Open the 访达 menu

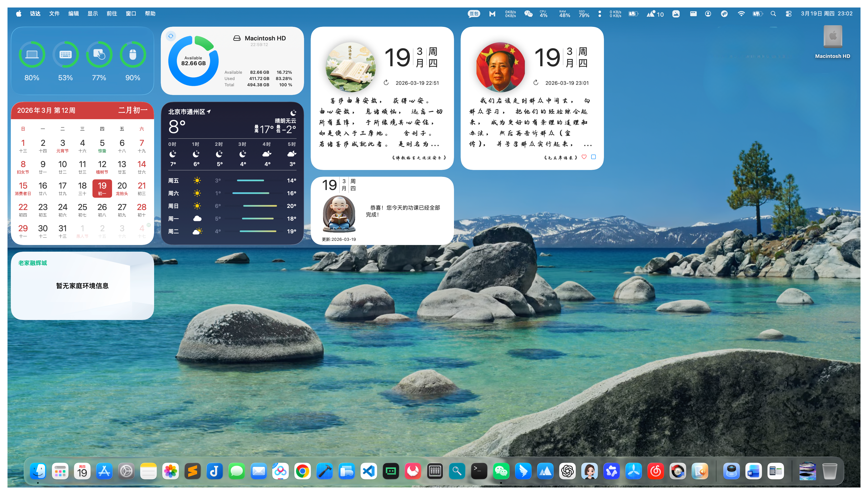tap(35, 14)
